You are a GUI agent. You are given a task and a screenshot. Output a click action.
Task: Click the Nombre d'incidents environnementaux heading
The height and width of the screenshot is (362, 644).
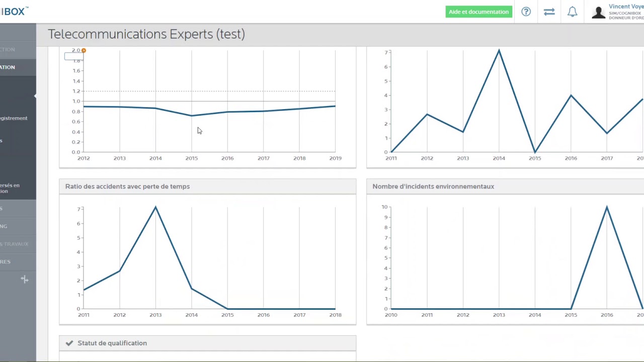433,186
